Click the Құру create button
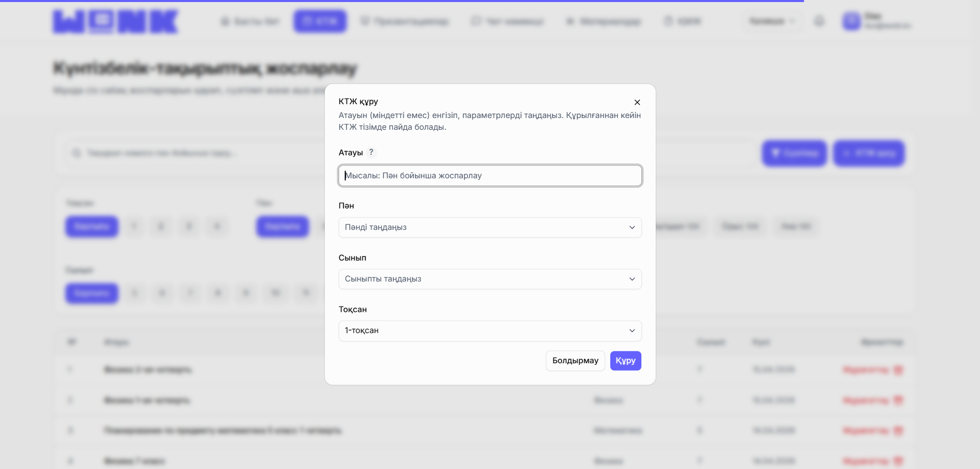Screen dimensions: 980x469 point(626,361)
